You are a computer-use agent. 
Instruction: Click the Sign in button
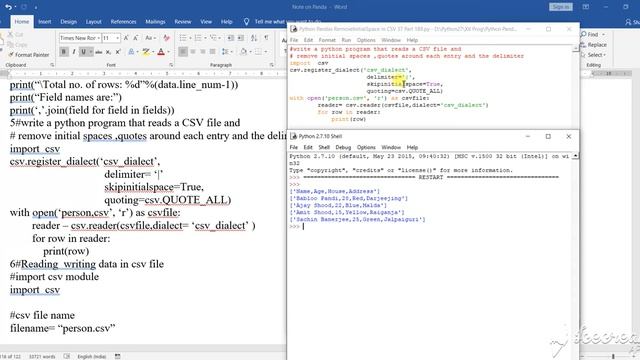(x=561, y=7)
